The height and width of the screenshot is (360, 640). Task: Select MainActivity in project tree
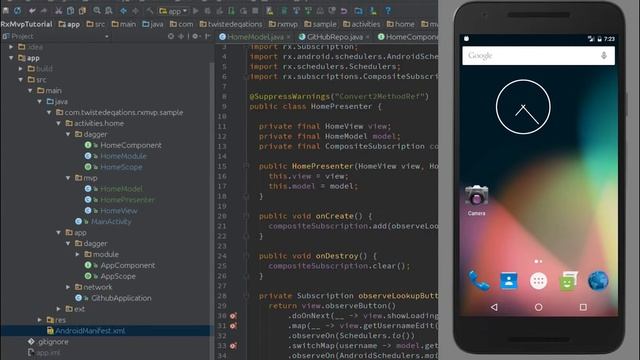[x=111, y=222]
